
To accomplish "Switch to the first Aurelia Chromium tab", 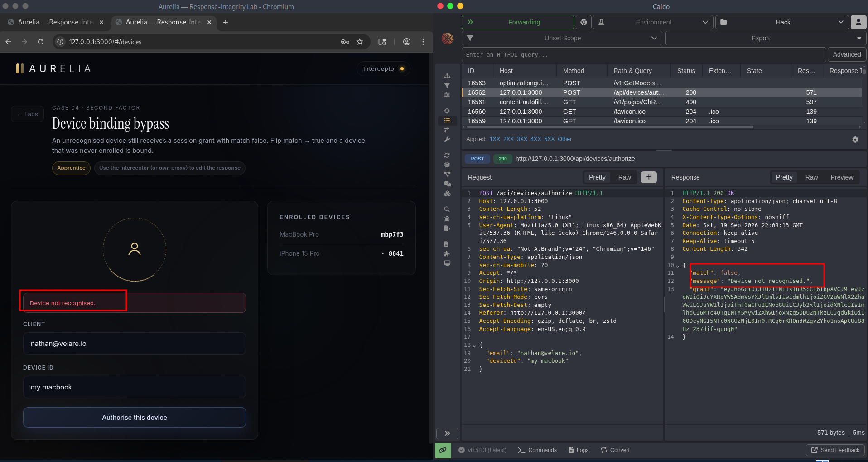I will click(x=54, y=22).
